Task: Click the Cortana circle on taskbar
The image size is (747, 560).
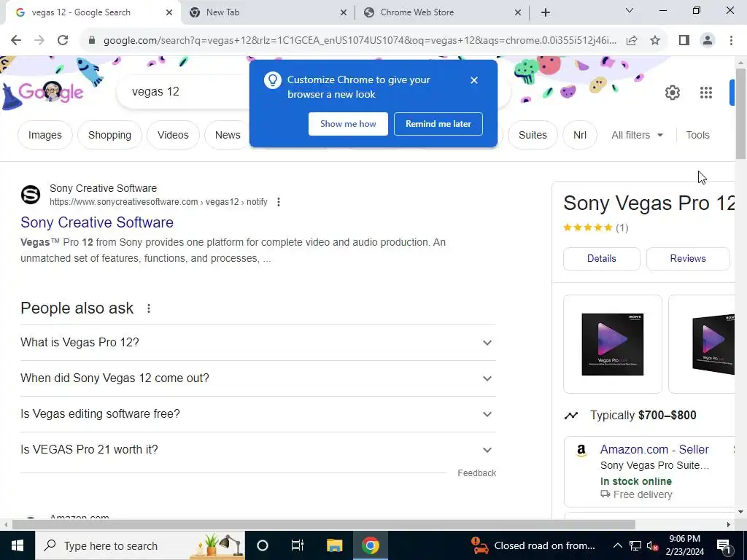Action: coord(262,545)
